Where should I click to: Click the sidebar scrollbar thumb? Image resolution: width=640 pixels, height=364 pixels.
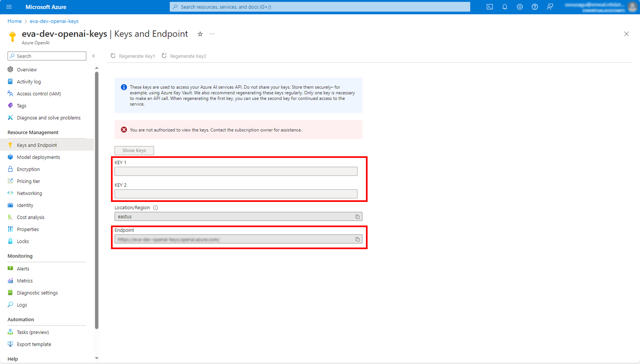point(97,201)
